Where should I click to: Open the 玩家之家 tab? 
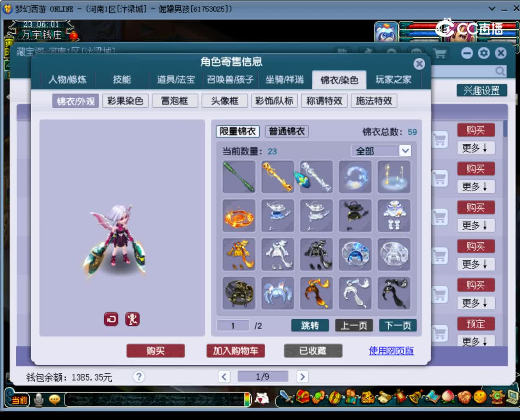[x=393, y=80]
